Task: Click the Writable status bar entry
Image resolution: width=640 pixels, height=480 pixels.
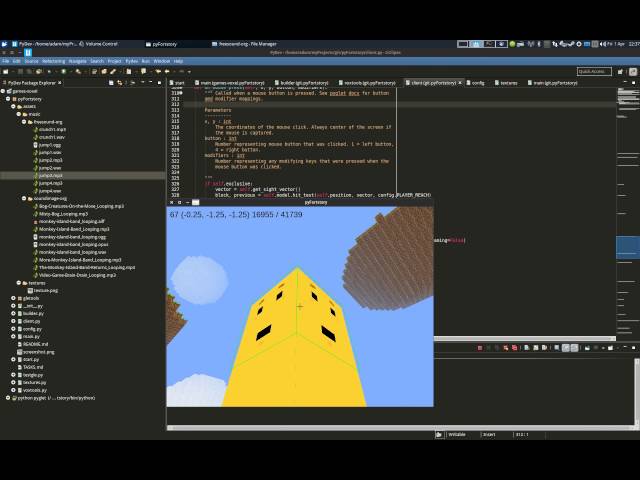Action: coord(457,435)
